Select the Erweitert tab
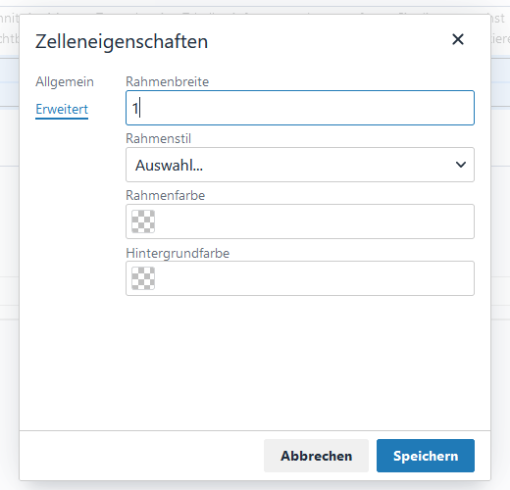Screen dimensions: 510x490 tap(62, 109)
